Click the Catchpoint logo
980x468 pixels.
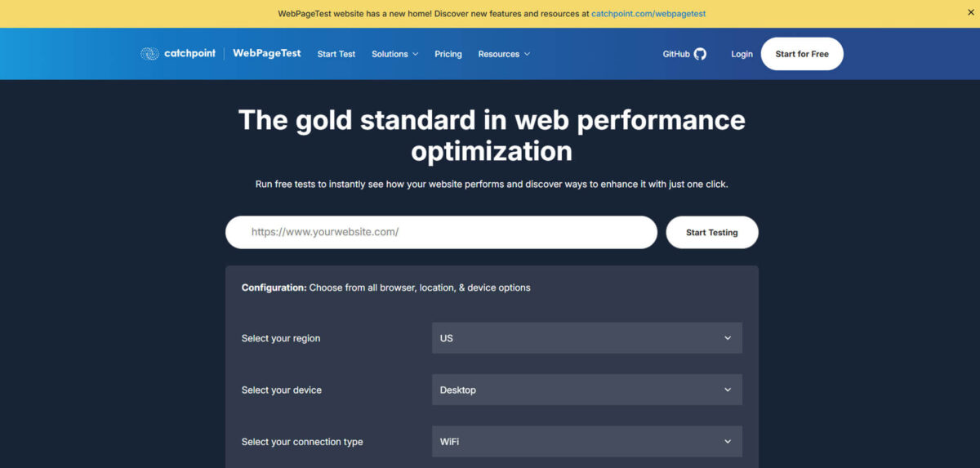(178, 54)
